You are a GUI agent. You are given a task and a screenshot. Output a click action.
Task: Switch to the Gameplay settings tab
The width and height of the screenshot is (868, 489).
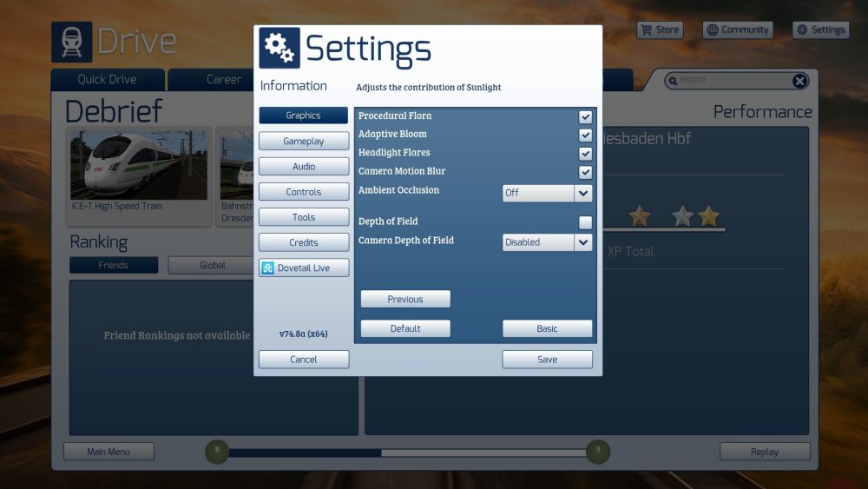304,141
